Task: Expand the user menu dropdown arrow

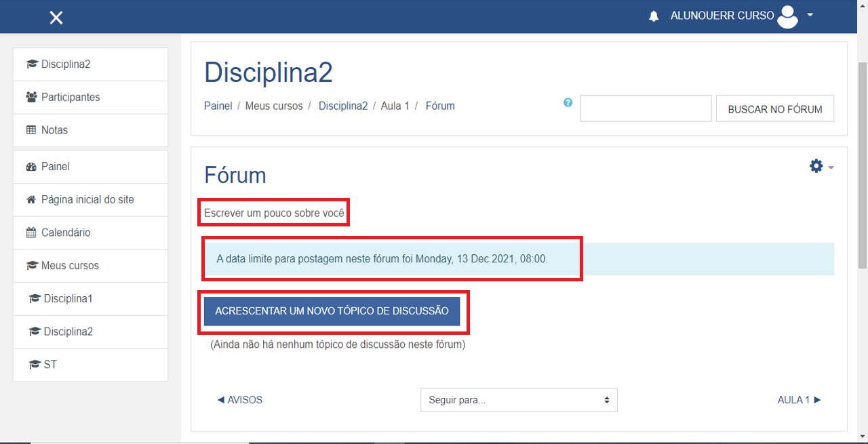Action: (x=810, y=15)
